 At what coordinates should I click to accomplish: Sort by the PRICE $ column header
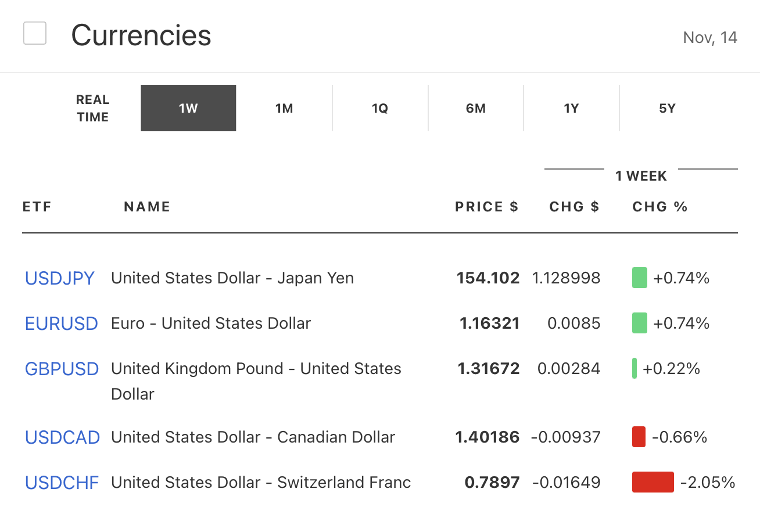coord(486,207)
